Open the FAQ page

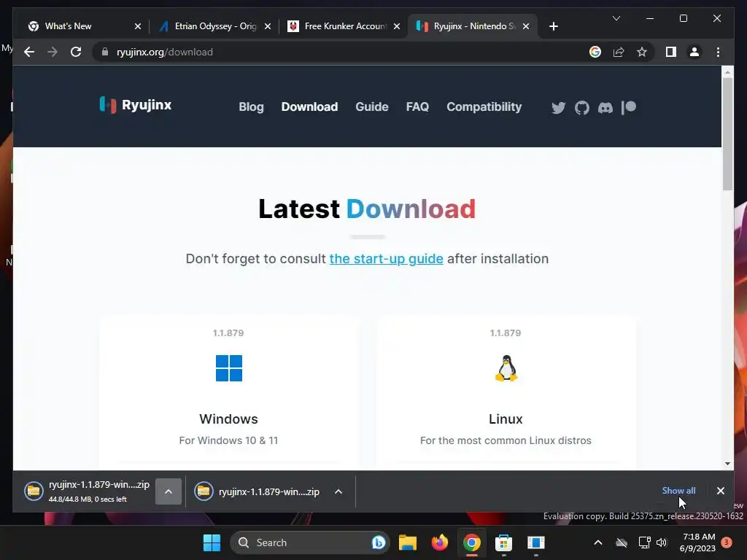click(x=417, y=106)
